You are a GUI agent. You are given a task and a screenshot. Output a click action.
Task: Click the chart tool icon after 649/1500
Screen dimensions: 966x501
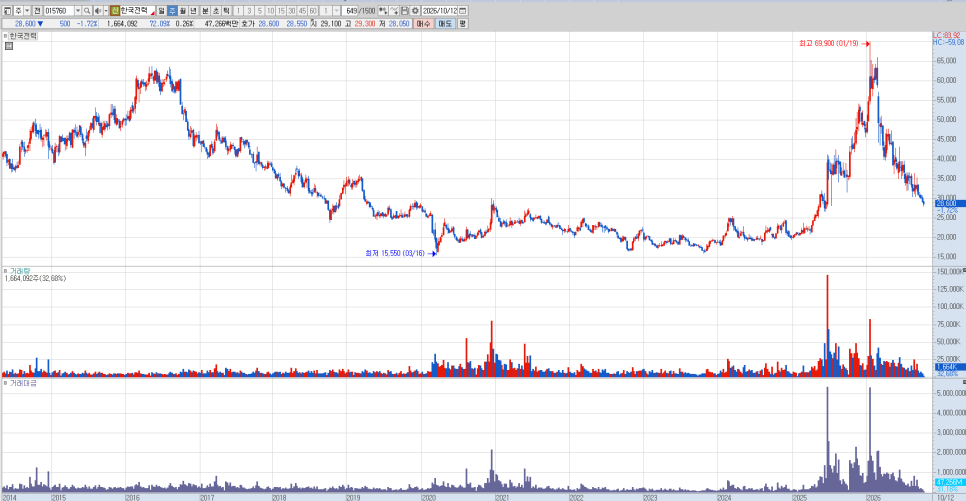tap(383, 11)
